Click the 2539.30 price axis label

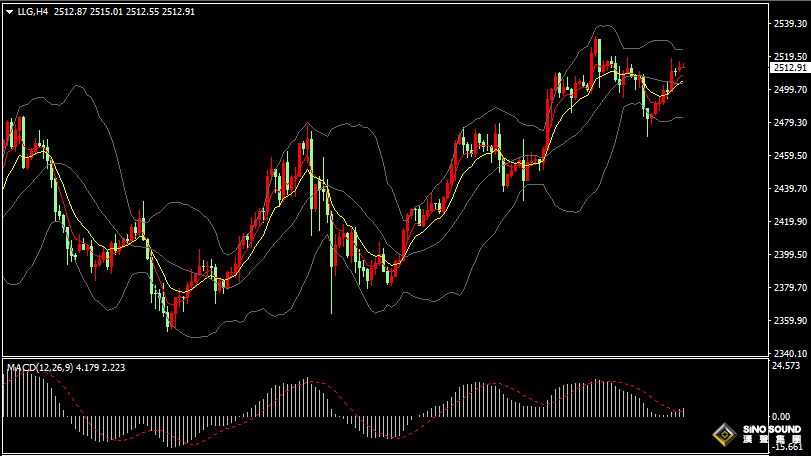click(x=789, y=23)
